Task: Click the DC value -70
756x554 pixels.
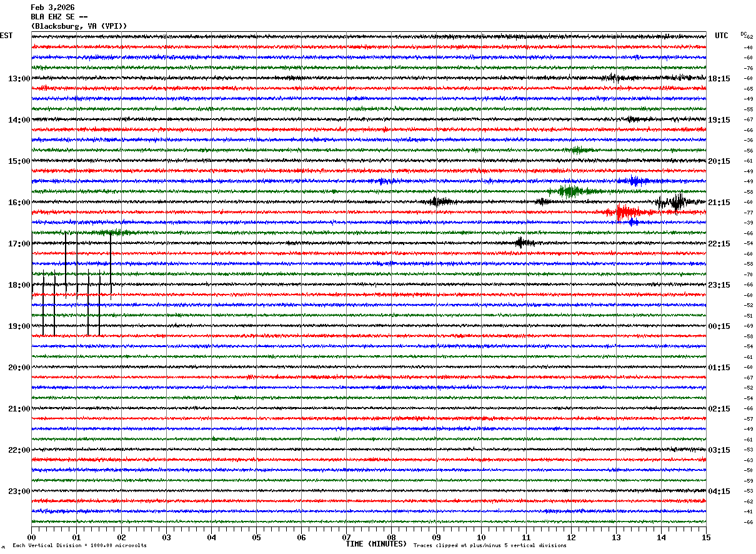Action: tap(749, 274)
